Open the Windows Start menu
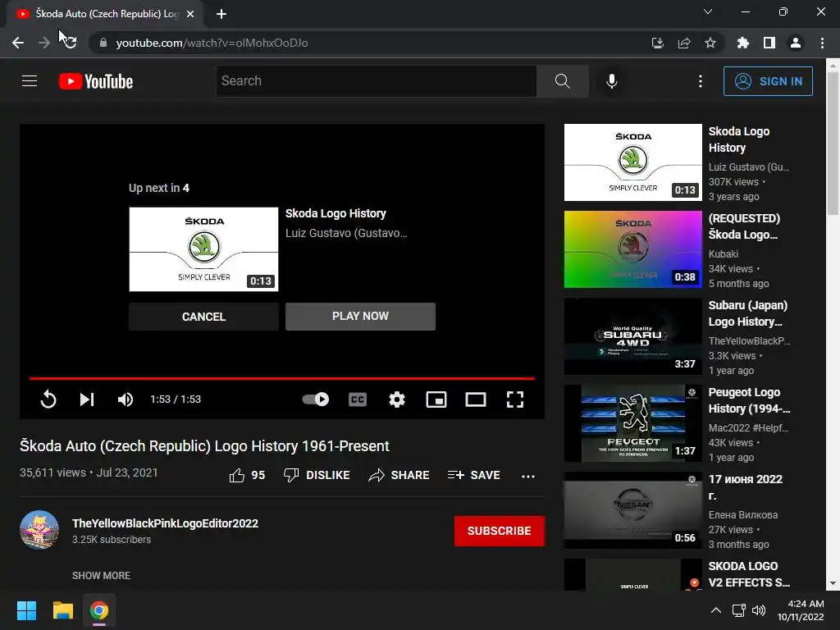840x630 pixels. click(26, 610)
